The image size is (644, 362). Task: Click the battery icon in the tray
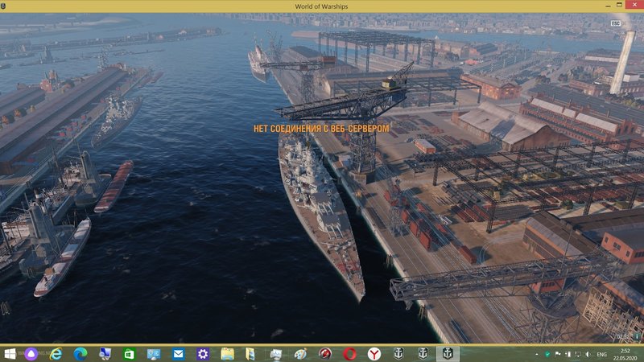click(x=568, y=354)
